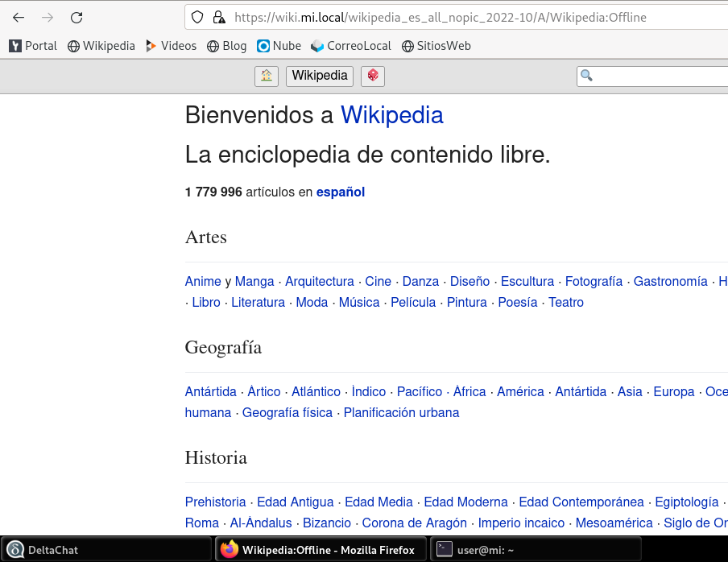
Task: Open the tracking protection shield icon
Action: pos(197,18)
